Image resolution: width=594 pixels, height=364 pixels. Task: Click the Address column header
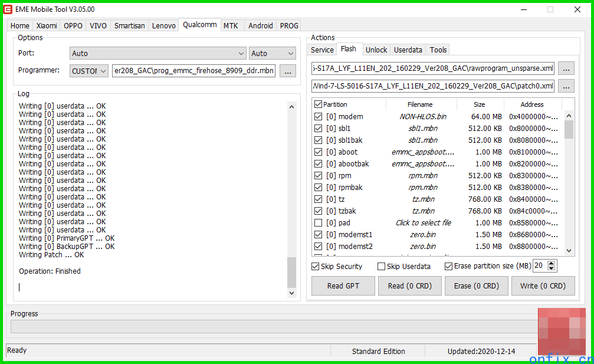pos(532,104)
